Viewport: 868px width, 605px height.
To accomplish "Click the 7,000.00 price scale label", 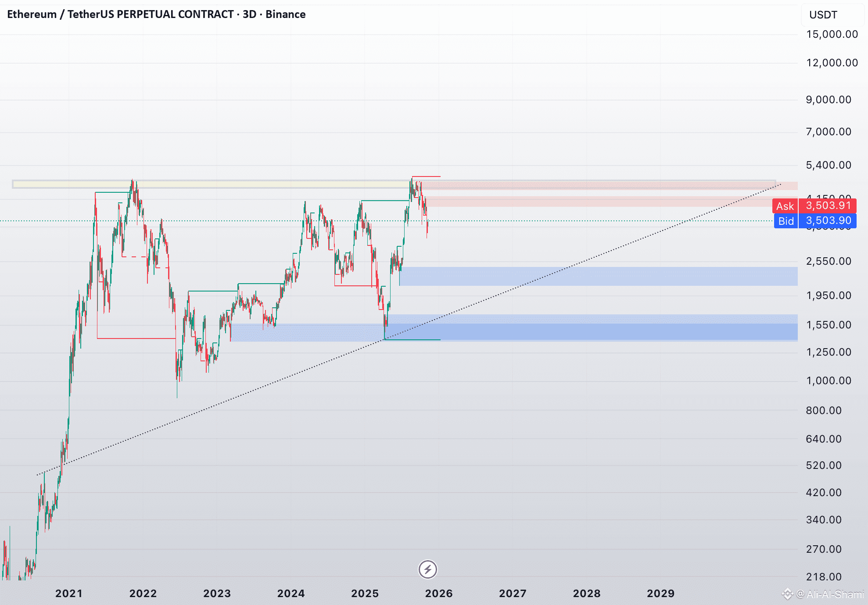I will (829, 132).
